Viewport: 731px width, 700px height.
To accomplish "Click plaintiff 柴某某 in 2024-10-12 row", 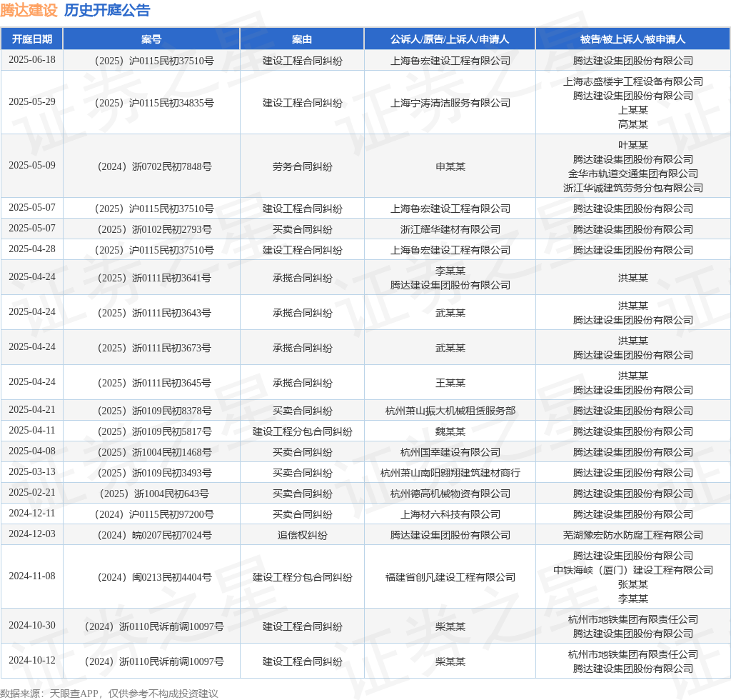I will pyautogui.click(x=450, y=661).
